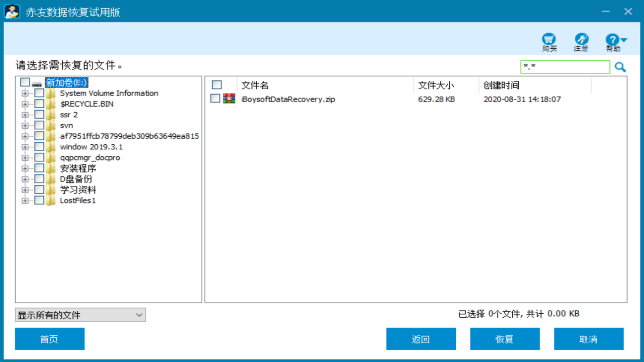Viewport: 644px width, 362px height.
Task: Open the 显示所有的文件 filter dropdown
Action: click(x=80, y=315)
